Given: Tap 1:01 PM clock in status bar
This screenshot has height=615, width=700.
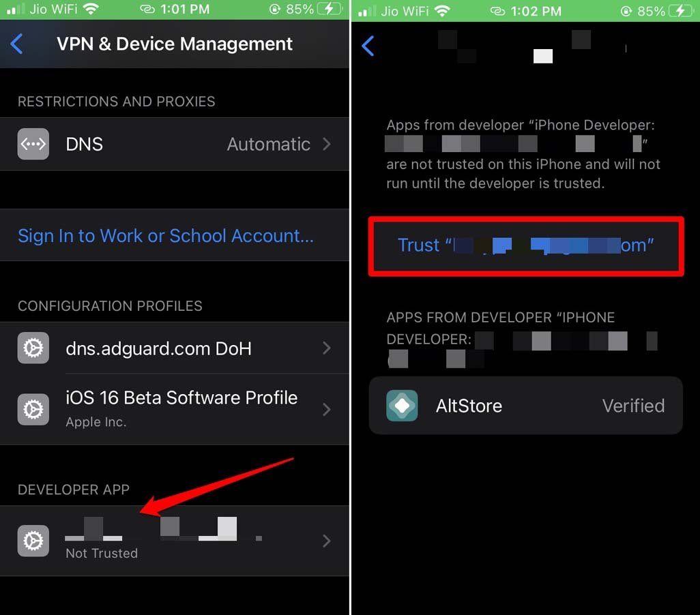Looking at the screenshot, I should 185,9.
